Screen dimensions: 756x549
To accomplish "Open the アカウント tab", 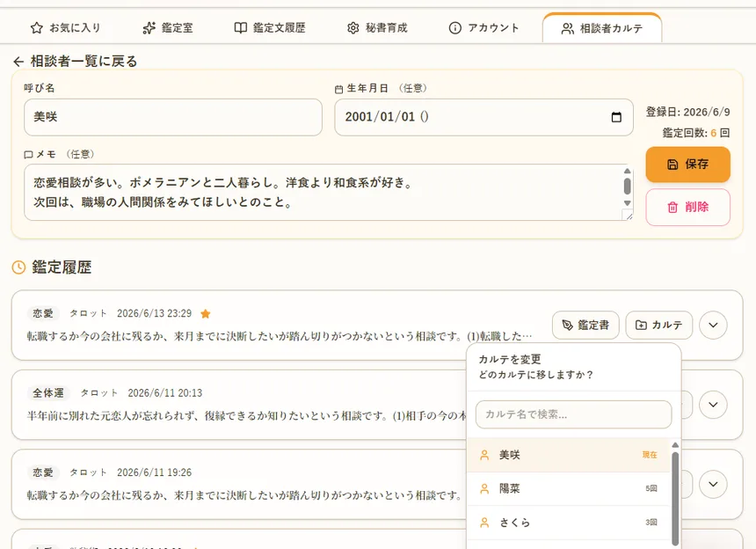I will pos(483,28).
